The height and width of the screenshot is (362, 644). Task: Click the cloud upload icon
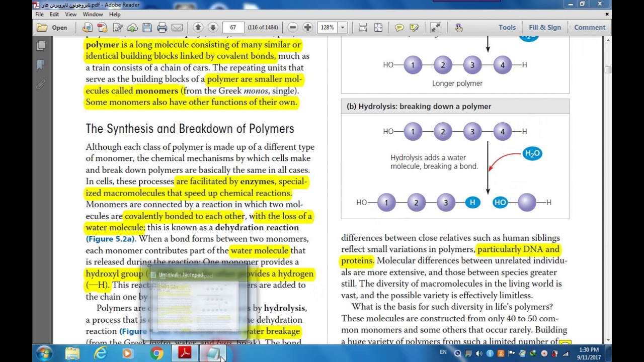[132, 28]
